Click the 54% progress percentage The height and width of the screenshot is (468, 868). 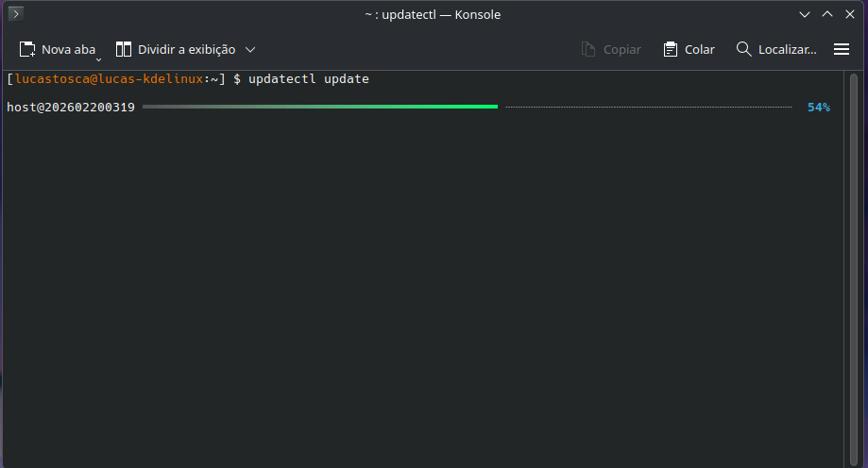(818, 108)
